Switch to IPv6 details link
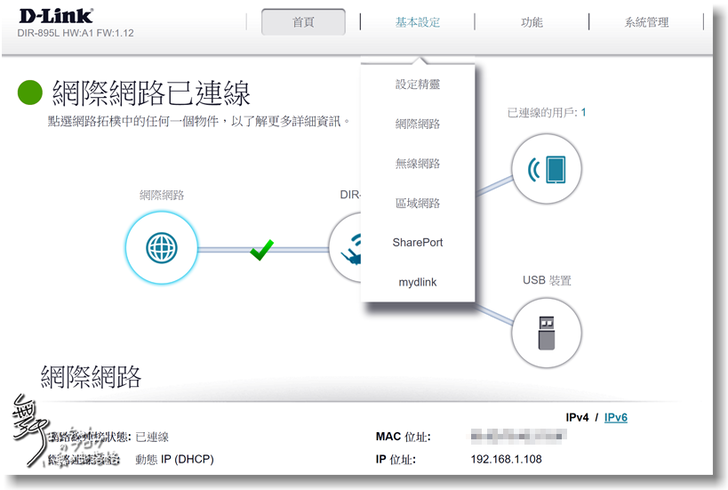Screen dimensions: 728x490 (616, 417)
